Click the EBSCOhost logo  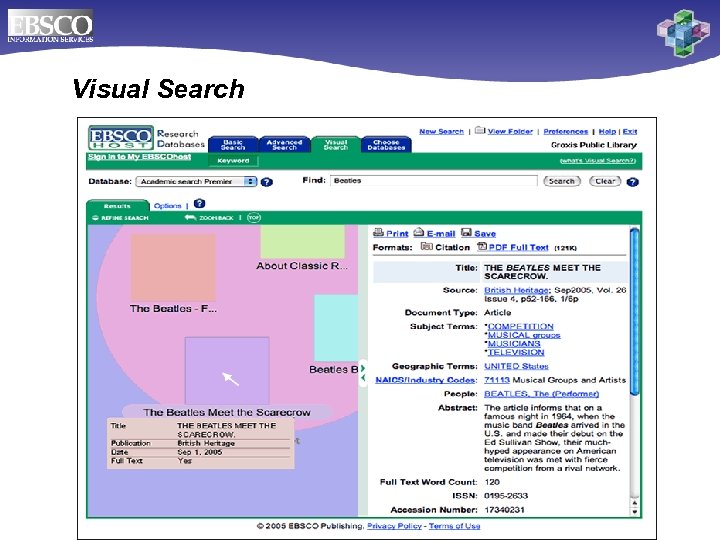(x=121, y=137)
